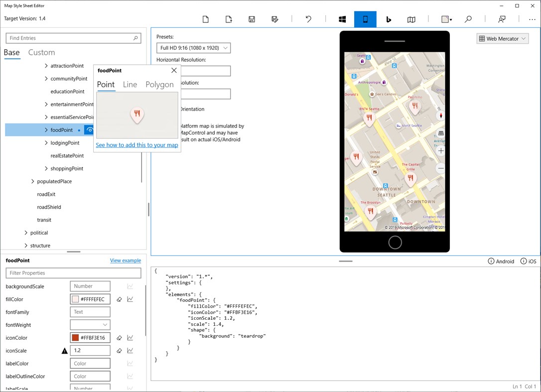This screenshot has height=392, width=541.
Task: Click the fillColor color swatch
Action: click(x=75, y=299)
